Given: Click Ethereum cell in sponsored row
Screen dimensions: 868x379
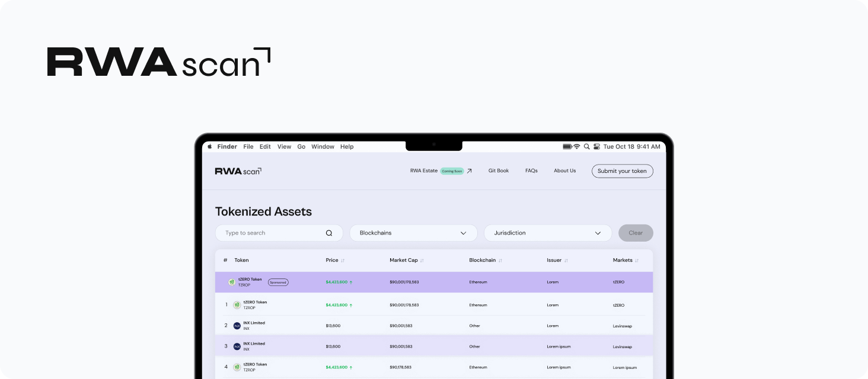Looking at the screenshot, I should tap(478, 282).
